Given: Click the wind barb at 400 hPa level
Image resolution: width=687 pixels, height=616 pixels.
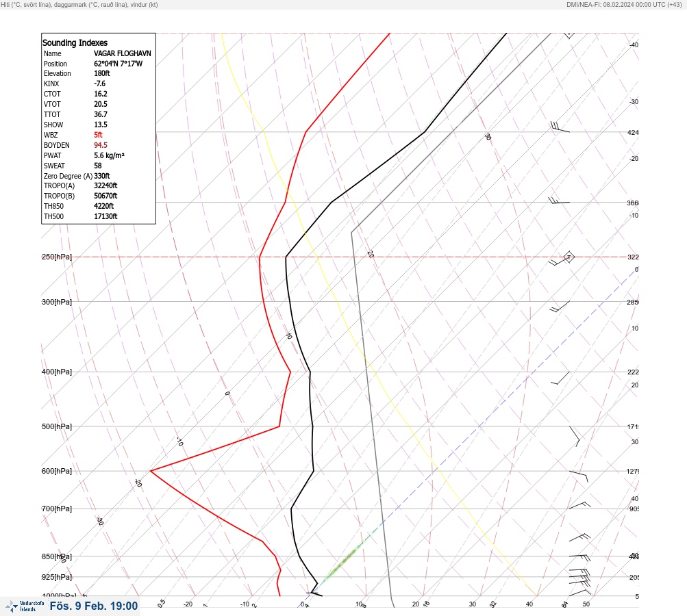Looking at the screenshot, I should tap(560, 378).
